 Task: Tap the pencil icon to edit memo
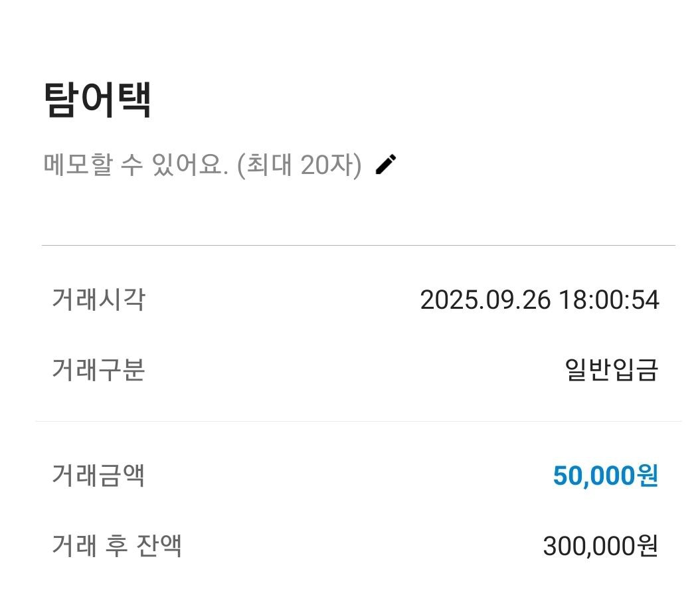tap(386, 164)
